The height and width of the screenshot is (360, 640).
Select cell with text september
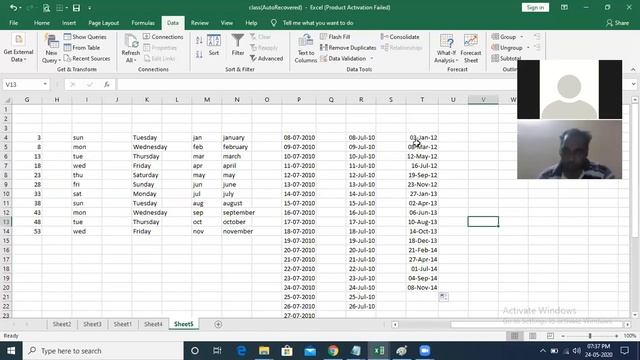(237, 212)
